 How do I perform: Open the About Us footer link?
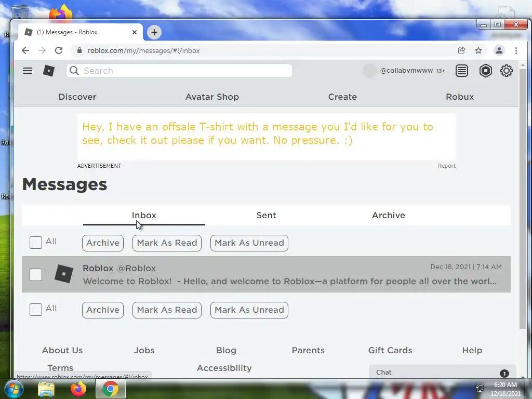point(62,350)
